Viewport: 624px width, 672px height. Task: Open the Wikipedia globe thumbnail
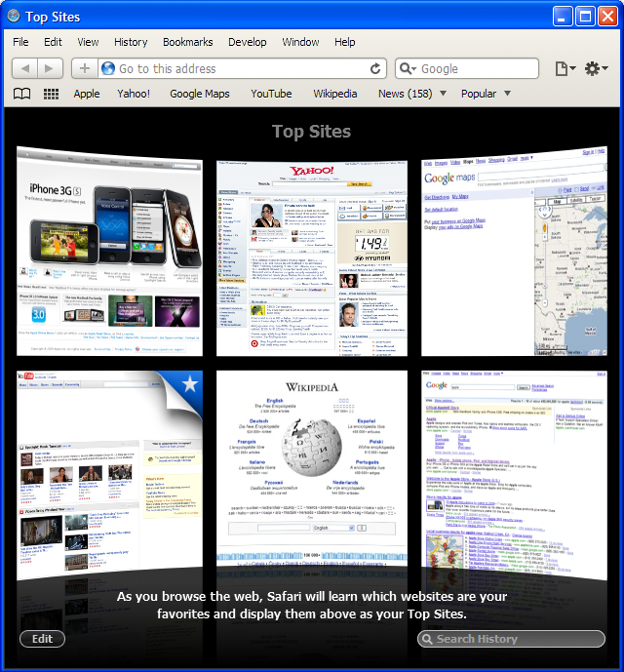[x=312, y=469]
